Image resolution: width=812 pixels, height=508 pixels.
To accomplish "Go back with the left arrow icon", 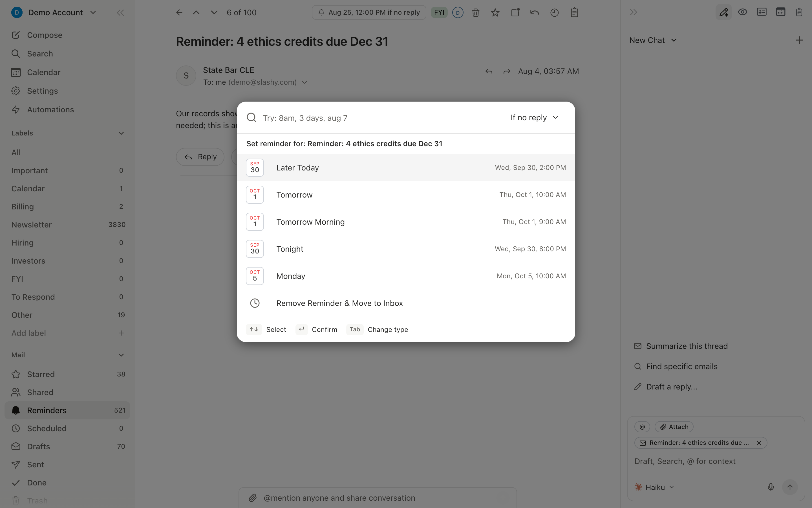I will (179, 12).
